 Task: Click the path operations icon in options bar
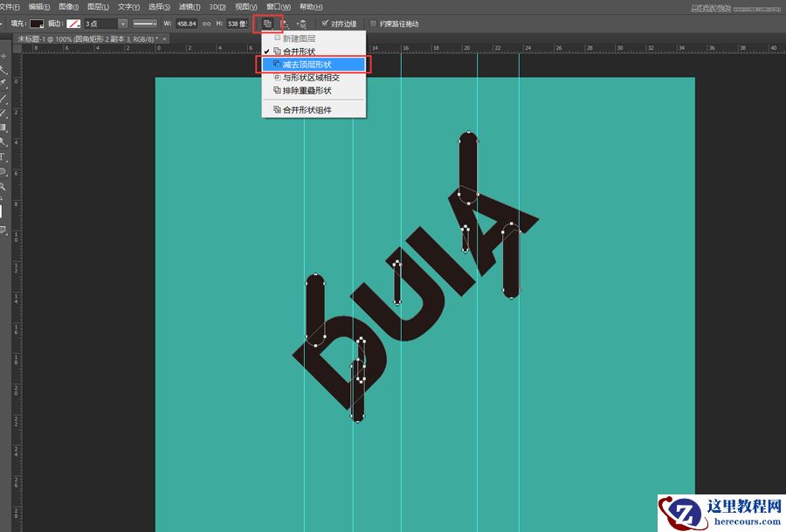click(268, 24)
